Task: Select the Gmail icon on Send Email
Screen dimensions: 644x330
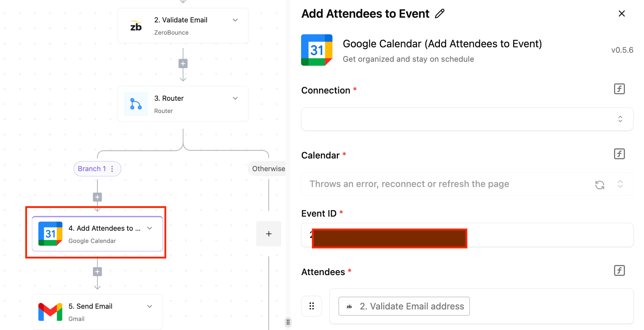Action: coord(50,312)
